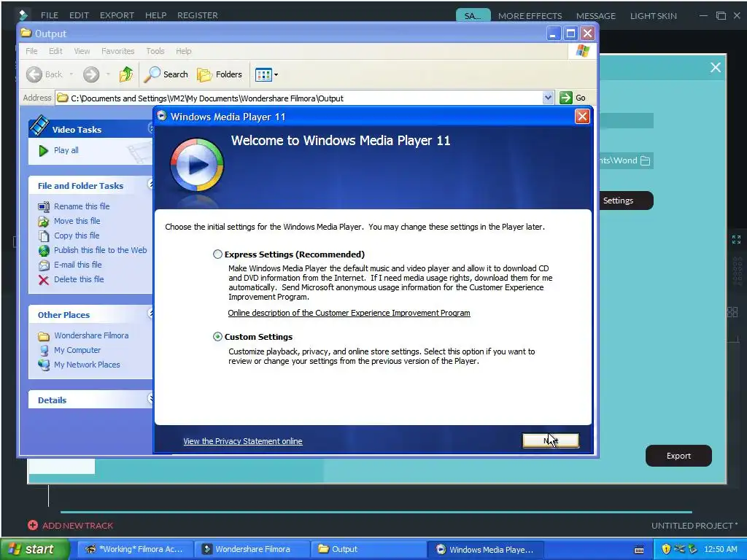Screen dimensions: 747x560
Task: Click MESSAGE in Filmora top bar
Action: (x=595, y=16)
